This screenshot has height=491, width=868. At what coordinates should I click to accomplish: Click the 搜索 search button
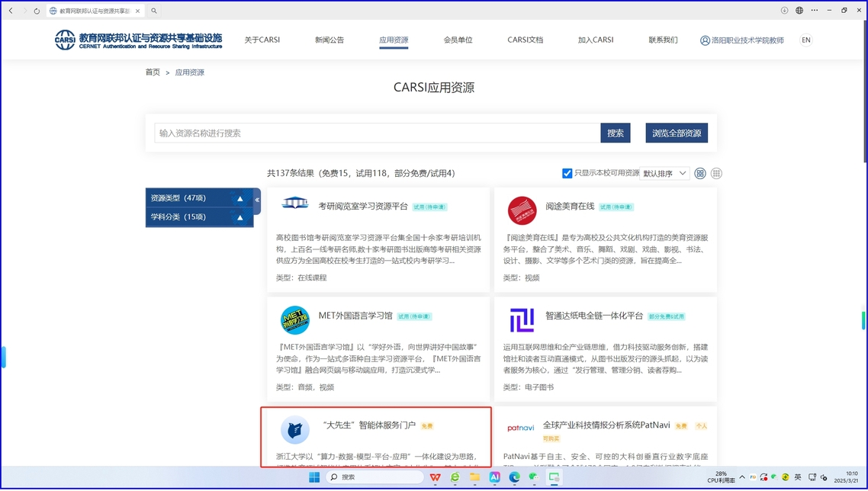(x=615, y=133)
